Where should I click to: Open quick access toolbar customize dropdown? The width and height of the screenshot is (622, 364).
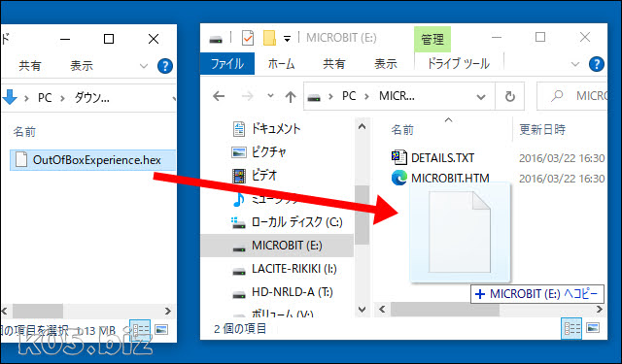coord(288,39)
